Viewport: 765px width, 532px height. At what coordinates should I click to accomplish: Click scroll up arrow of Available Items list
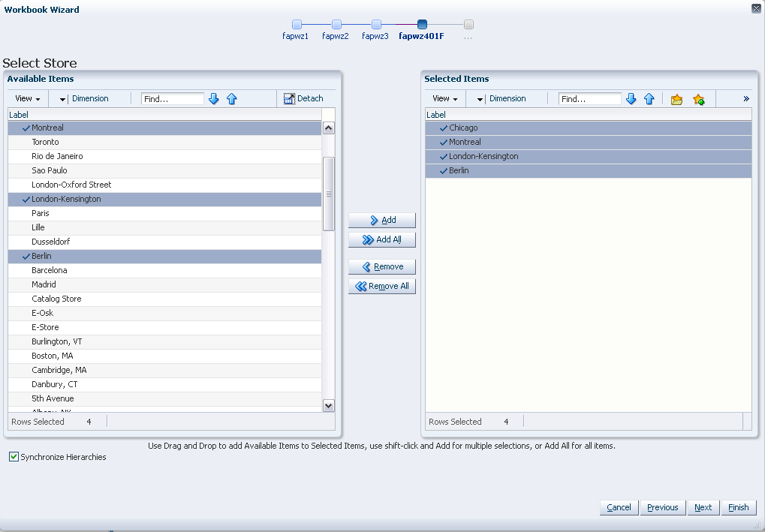pyautogui.click(x=329, y=128)
